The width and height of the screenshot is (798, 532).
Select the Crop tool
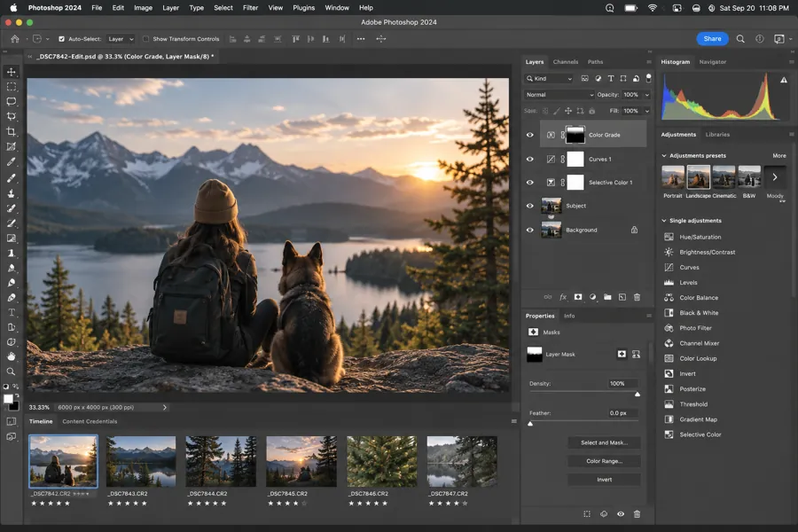click(12, 132)
